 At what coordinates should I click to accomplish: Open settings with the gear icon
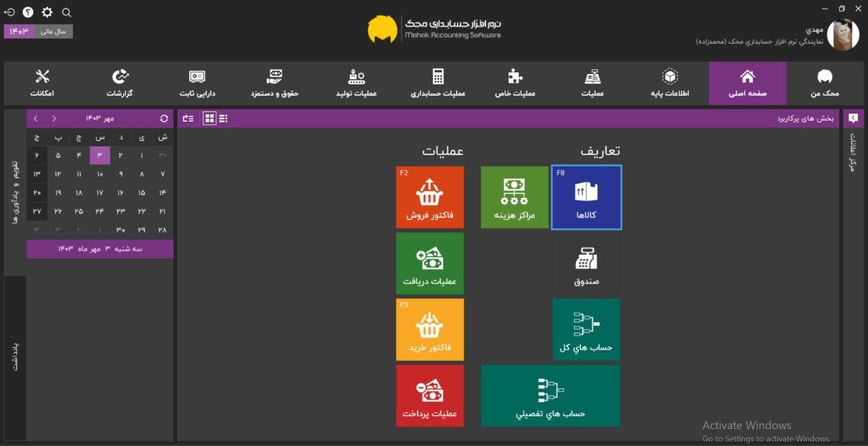coord(47,12)
